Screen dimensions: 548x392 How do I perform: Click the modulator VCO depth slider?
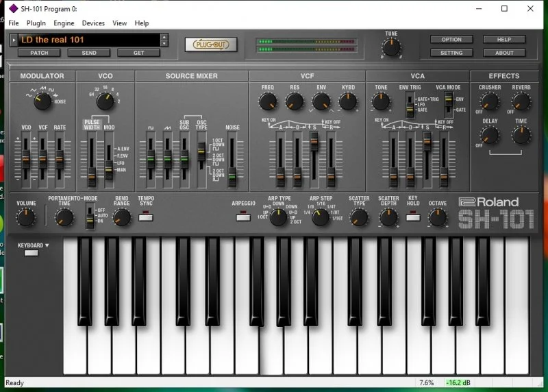25,159
